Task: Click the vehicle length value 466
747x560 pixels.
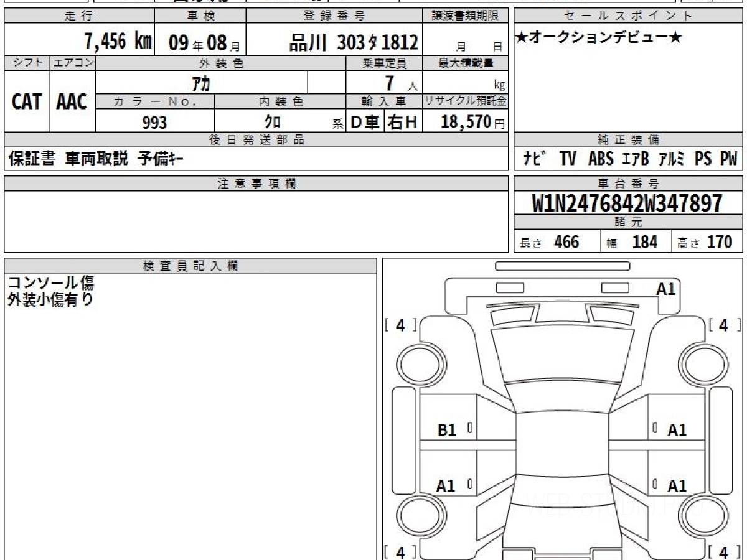Action: 566,242
